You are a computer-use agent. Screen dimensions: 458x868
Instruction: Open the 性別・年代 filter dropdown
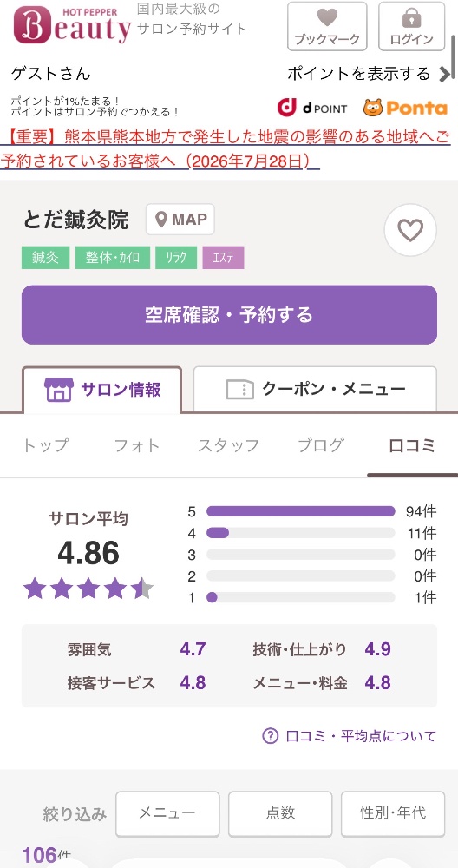393,813
